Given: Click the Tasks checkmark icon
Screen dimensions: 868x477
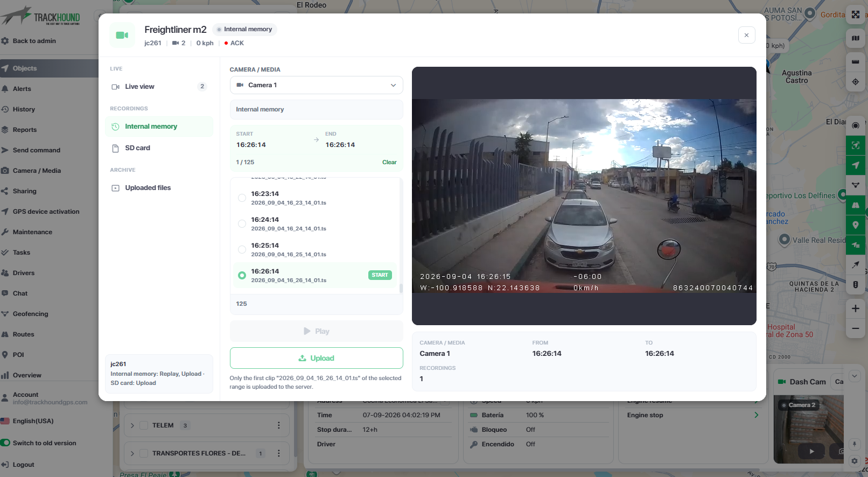Looking at the screenshot, I should click(5, 252).
